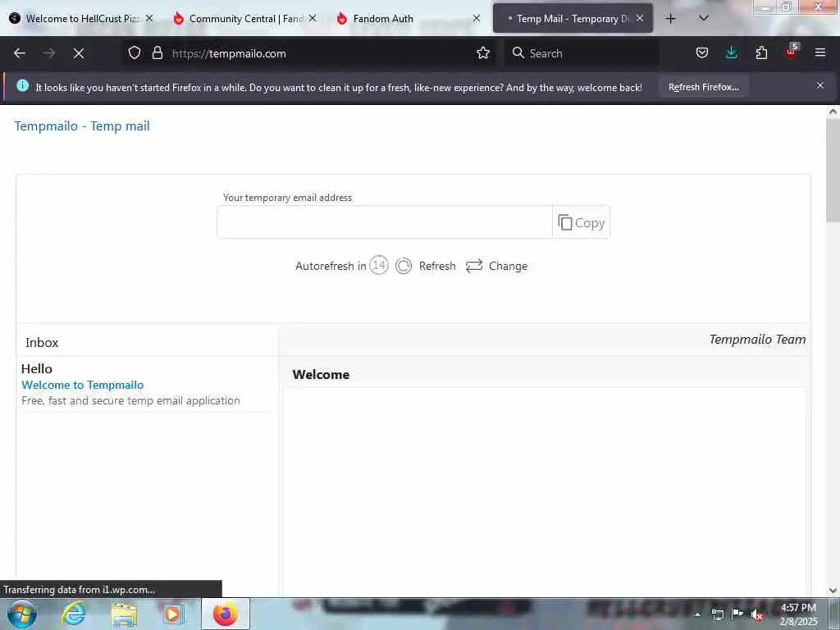Viewport: 840px width, 630px height.
Task: List all tabs dropdown arrow
Action: pos(704,18)
